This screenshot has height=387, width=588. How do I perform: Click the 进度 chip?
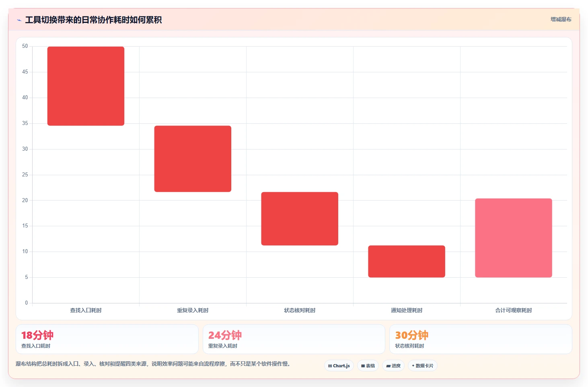pyautogui.click(x=393, y=366)
